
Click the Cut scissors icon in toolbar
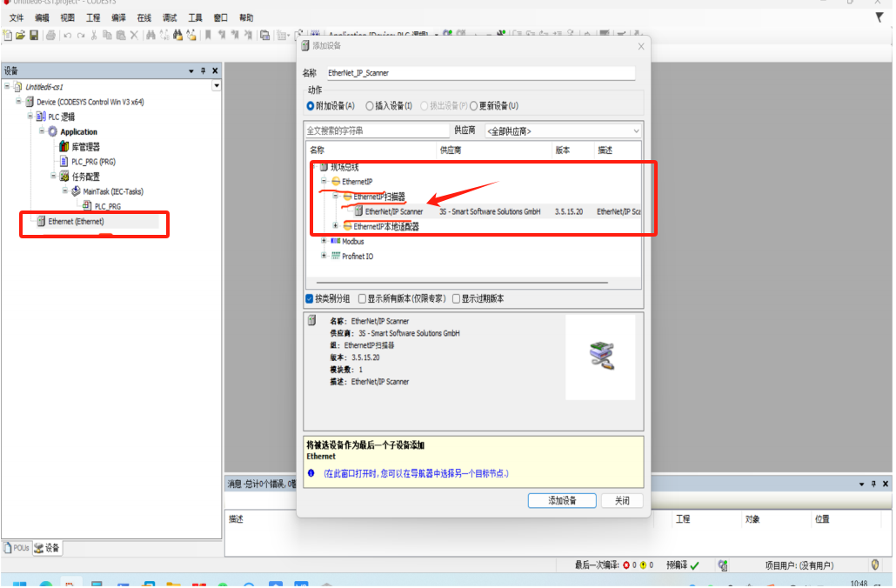pyautogui.click(x=93, y=35)
